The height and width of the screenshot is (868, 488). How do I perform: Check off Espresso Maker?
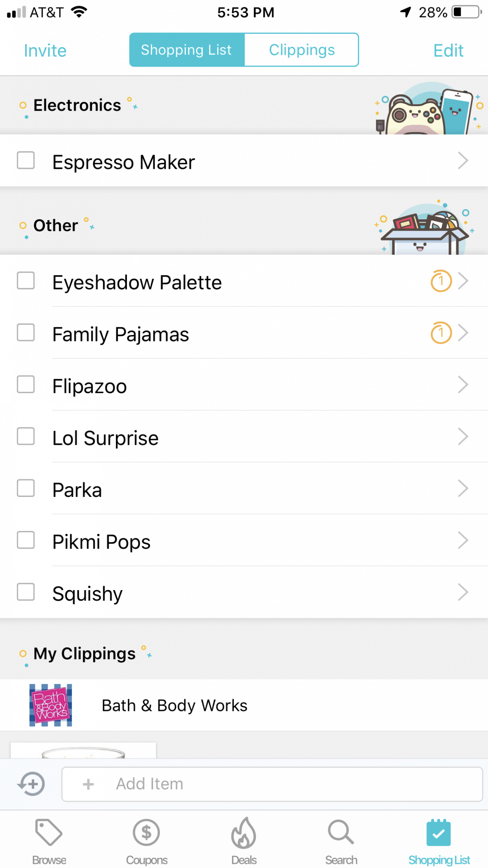26,160
